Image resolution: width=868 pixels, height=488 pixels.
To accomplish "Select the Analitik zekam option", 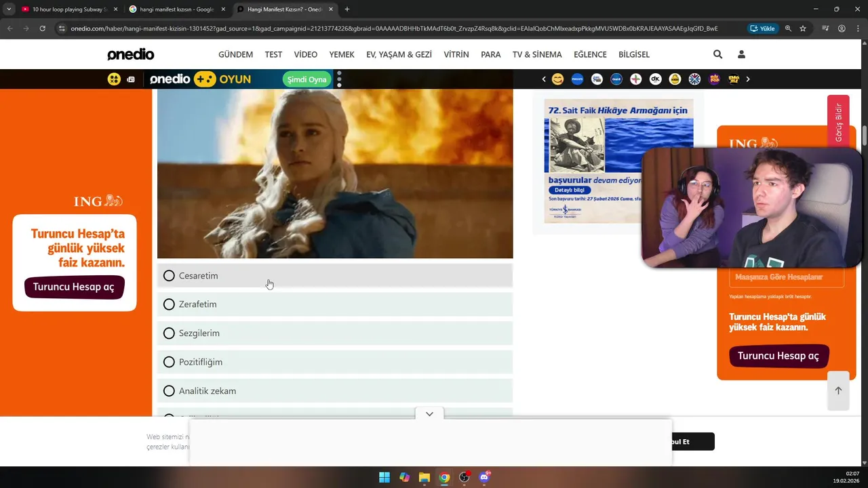I will click(x=335, y=391).
